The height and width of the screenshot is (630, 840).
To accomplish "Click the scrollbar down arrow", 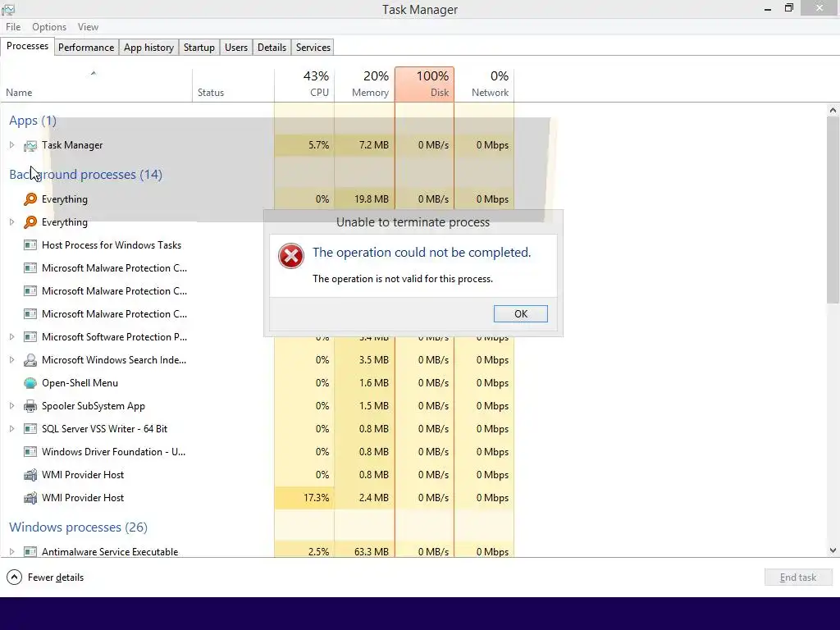I will (833, 550).
